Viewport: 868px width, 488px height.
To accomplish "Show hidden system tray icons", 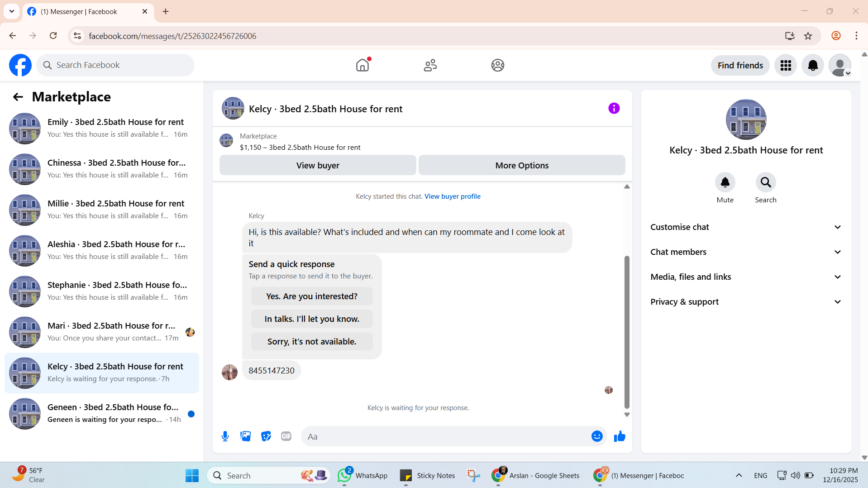I will pyautogui.click(x=739, y=475).
